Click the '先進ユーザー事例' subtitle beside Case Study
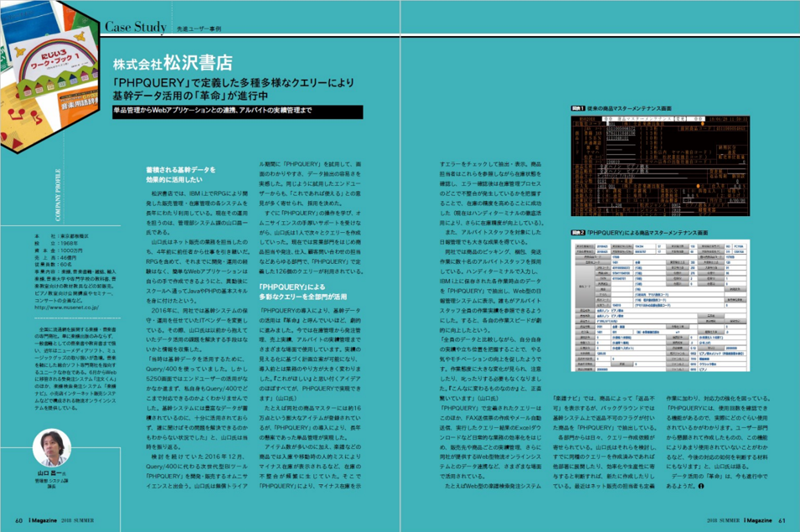Screen dimensions: 800x532 tap(199, 29)
